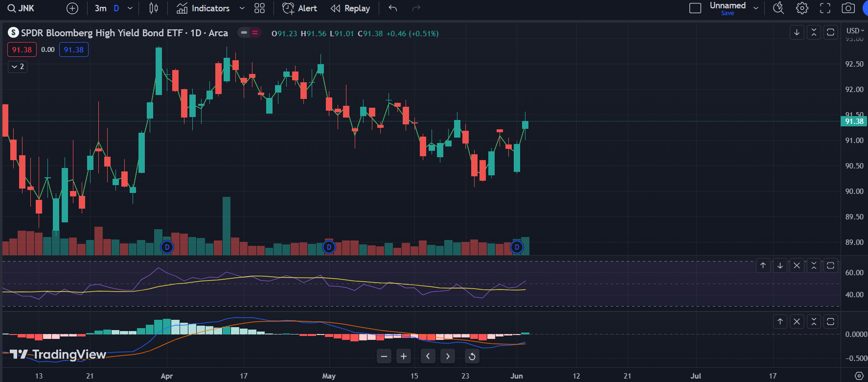Click the SPDR Bloomberg High Yield Bond ETF title

coord(102,33)
